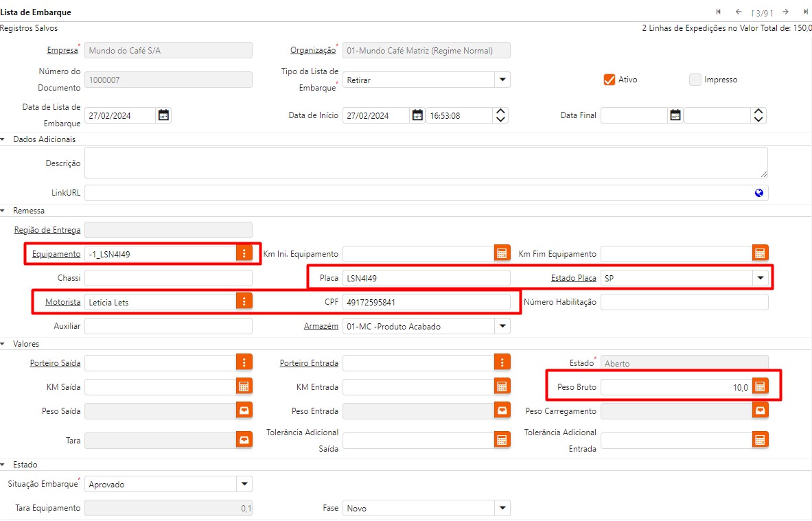812x521 pixels.
Task: Click the globe icon in LinkURL field
Action: pos(759,193)
